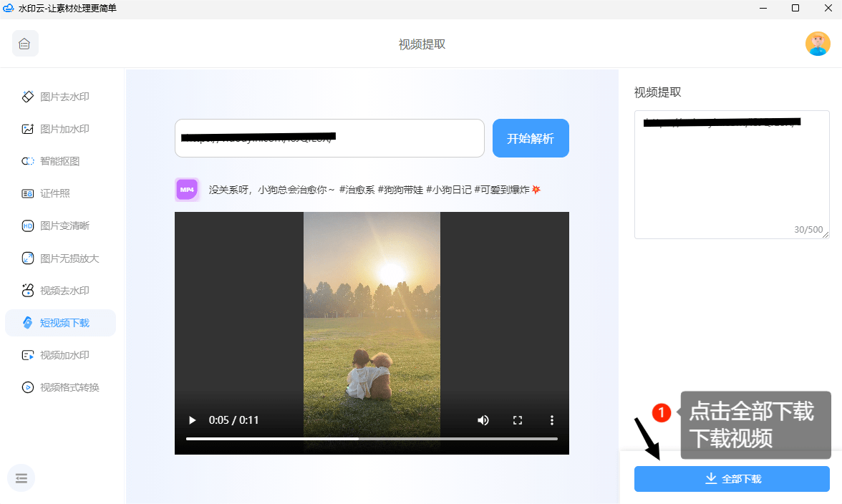The height and width of the screenshot is (504, 842).
Task: Click the 视频提取 page title
Action: (422, 44)
